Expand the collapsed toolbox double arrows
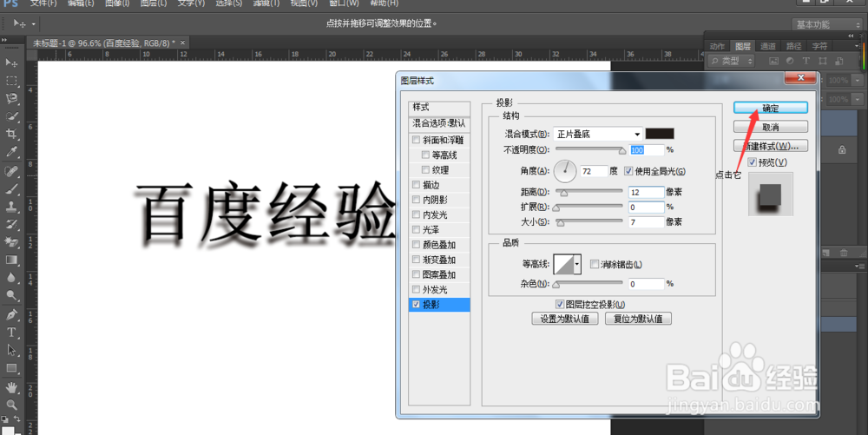The width and height of the screenshot is (868, 435). [4, 40]
